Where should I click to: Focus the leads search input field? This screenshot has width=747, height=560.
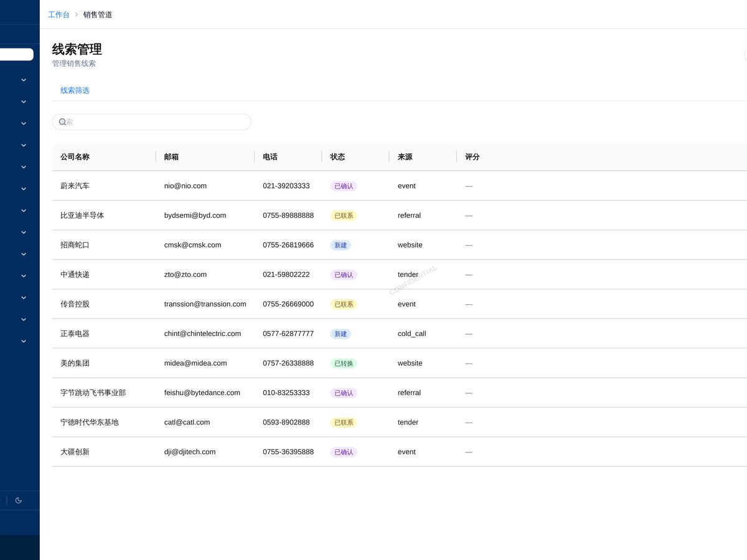pyautogui.click(x=152, y=122)
